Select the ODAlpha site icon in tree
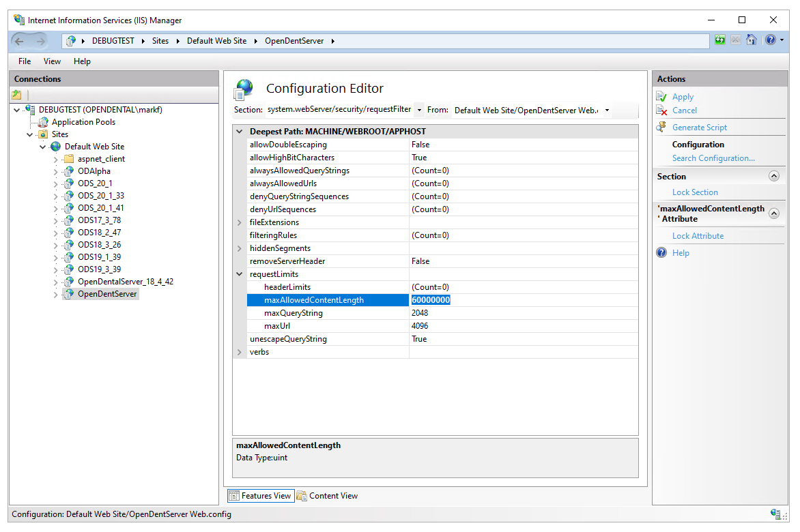 68,171
